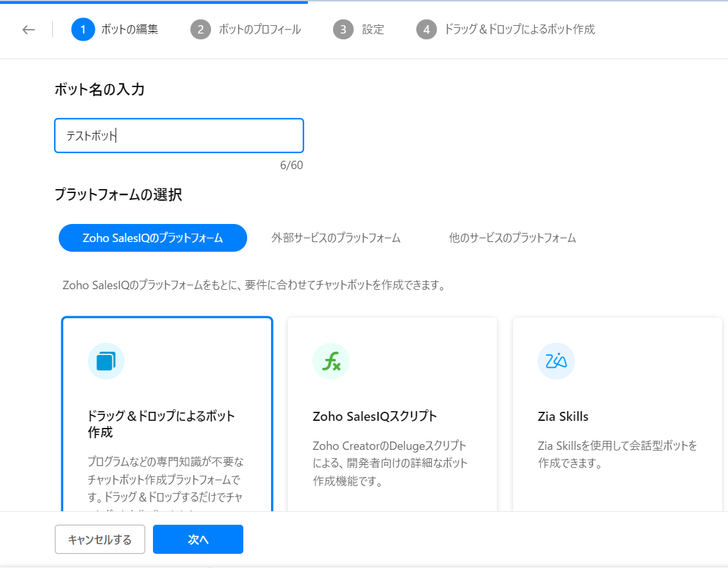Open ドラッグ＆ドロップによるボット作成 step

(x=520, y=29)
